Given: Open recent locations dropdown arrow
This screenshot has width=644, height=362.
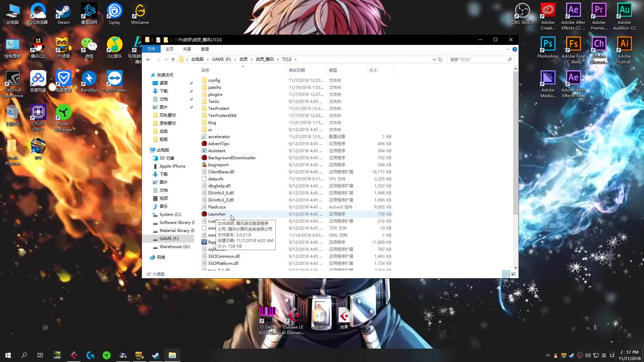Looking at the screenshot, I should click(166, 59).
